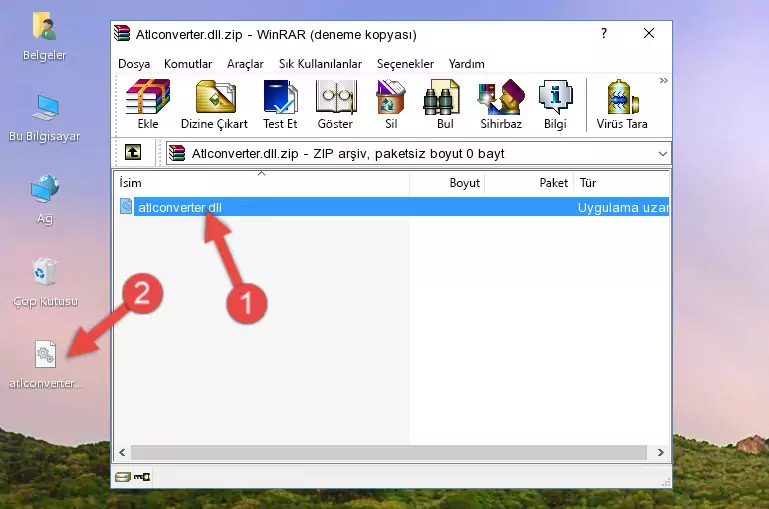Image resolution: width=769 pixels, height=509 pixels.
Task: Run the Test Et toolbar tool
Action: pos(280,104)
